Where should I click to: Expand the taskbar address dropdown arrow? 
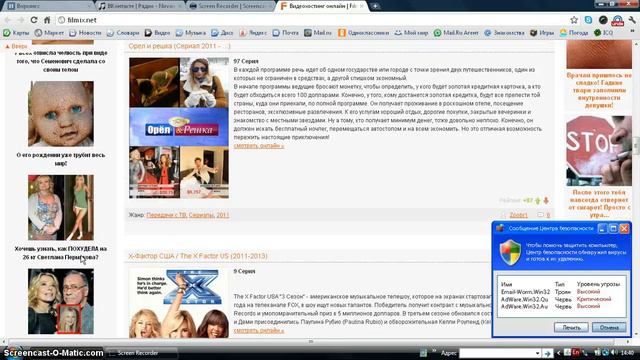(x=537, y=353)
